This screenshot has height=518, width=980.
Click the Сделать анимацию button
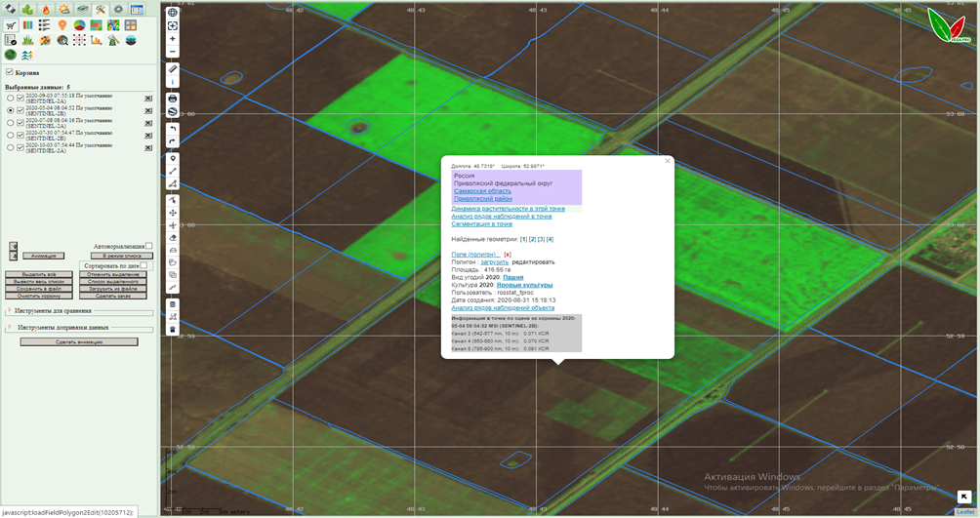[79, 341]
